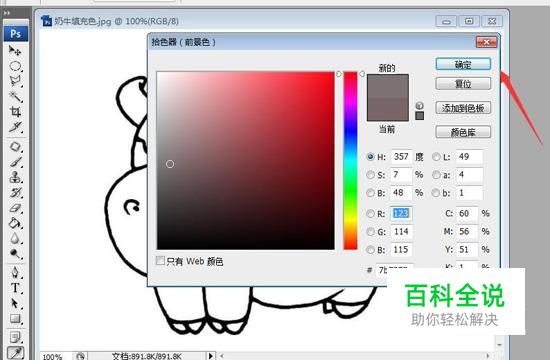The width and height of the screenshot is (550, 360).
Task: Click the hex color code field
Action: tap(394, 270)
